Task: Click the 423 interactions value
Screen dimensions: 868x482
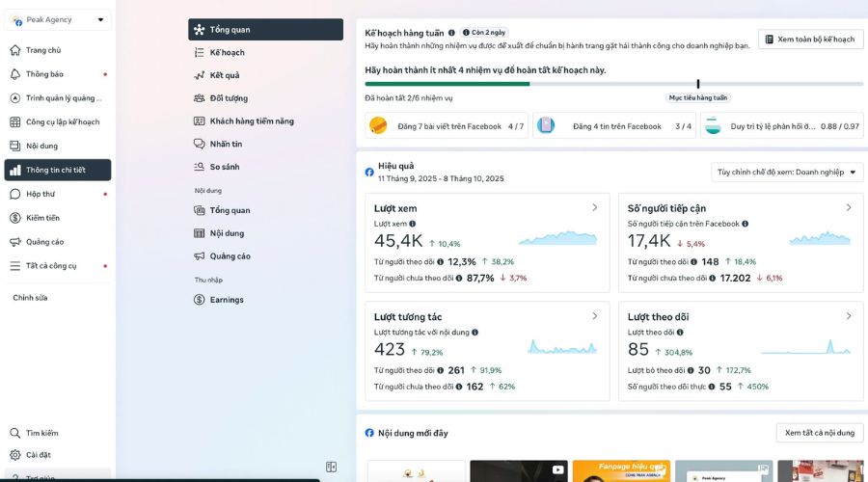Action: tap(390, 350)
